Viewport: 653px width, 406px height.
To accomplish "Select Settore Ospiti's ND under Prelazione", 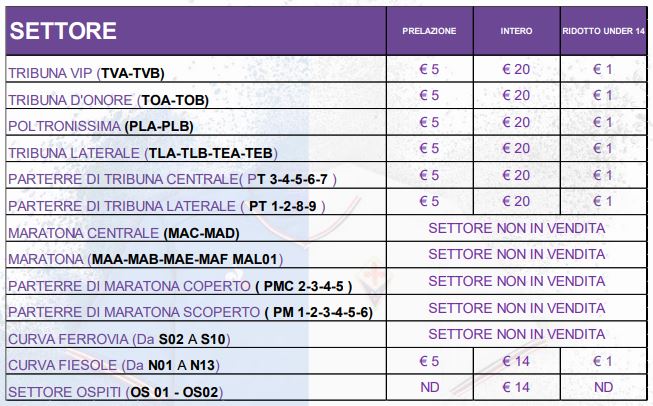I will point(429,390).
